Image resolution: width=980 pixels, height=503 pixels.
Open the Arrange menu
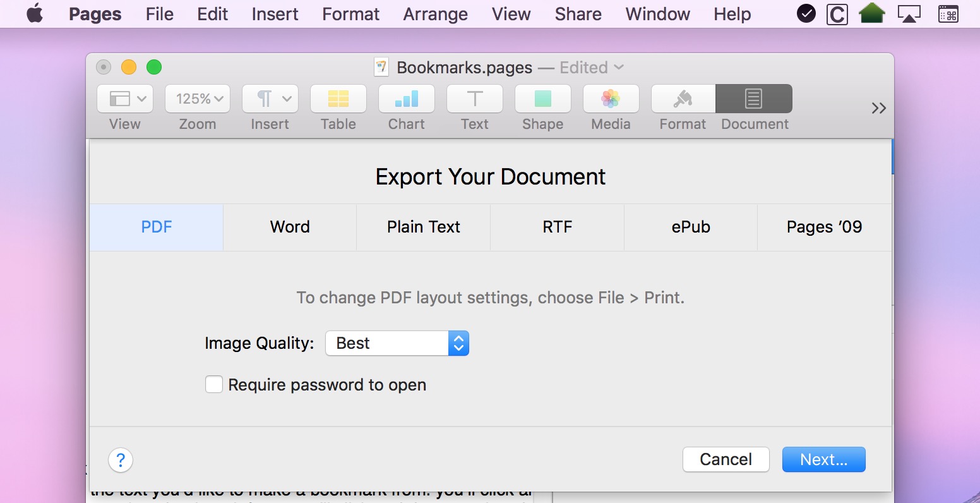pyautogui.click(x=436, y=14)
